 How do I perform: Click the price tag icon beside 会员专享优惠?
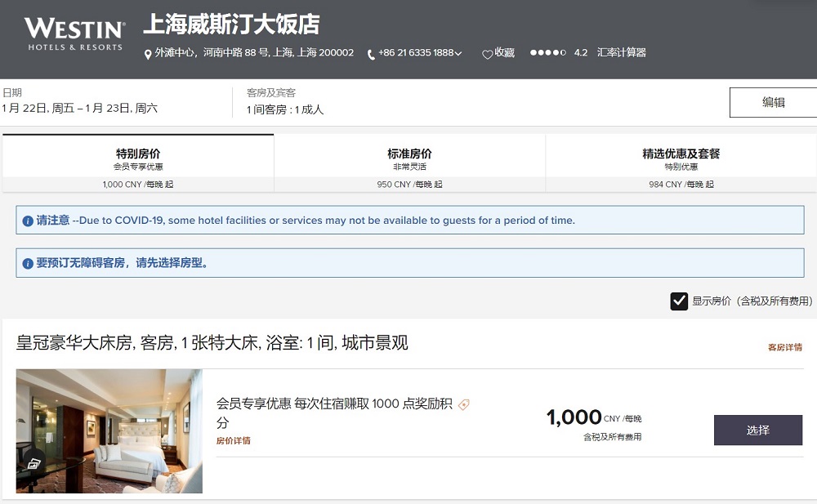(464, 404)
